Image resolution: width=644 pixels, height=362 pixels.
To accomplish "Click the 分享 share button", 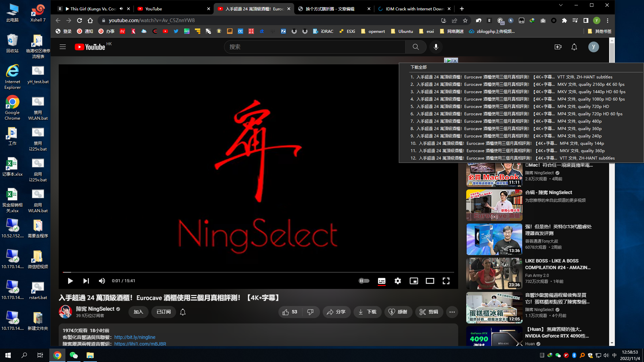I will point(336,312).
